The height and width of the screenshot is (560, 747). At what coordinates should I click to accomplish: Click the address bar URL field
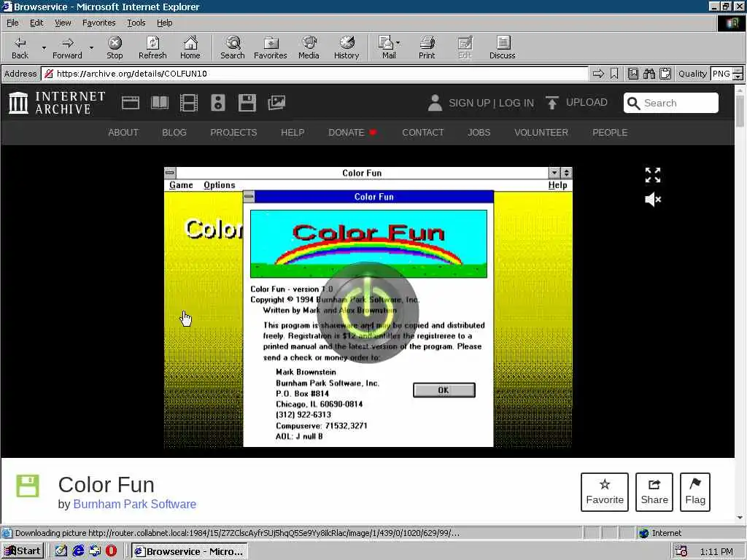[314, 74]
